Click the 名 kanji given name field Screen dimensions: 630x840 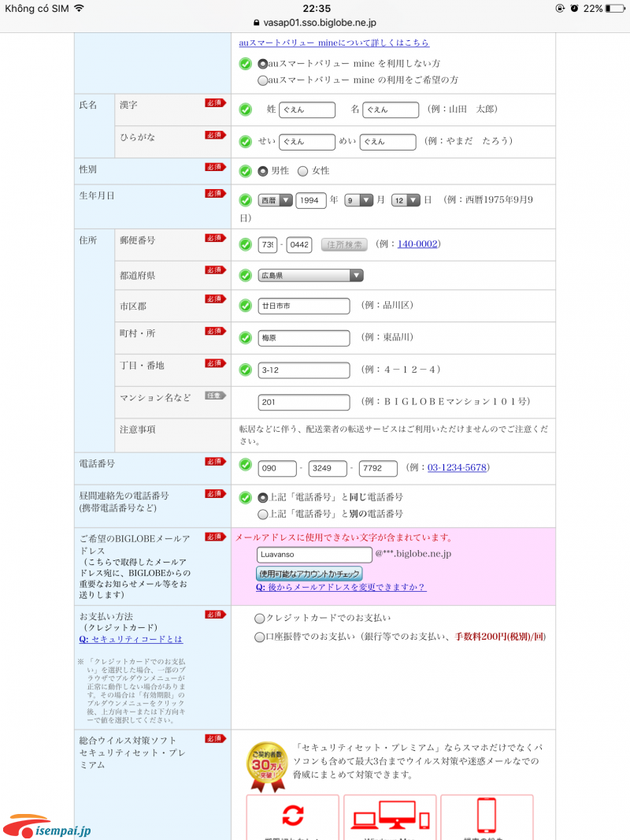390,110
